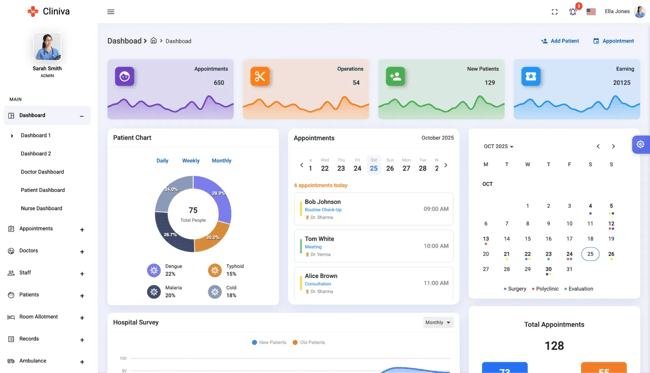Select day 23 in Appointments date strip
Viewport: 650px width, 373px height.
(x=341, y=165)
